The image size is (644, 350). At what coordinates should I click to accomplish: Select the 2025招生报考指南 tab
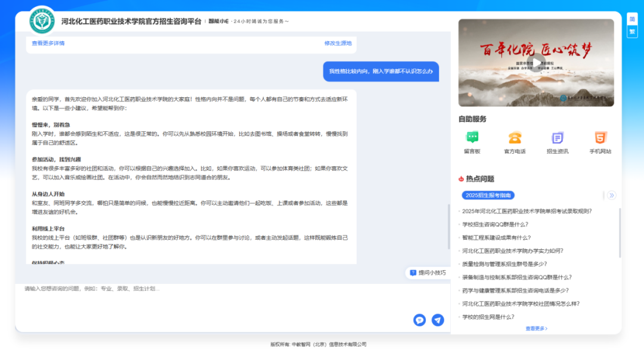(488, 195)
